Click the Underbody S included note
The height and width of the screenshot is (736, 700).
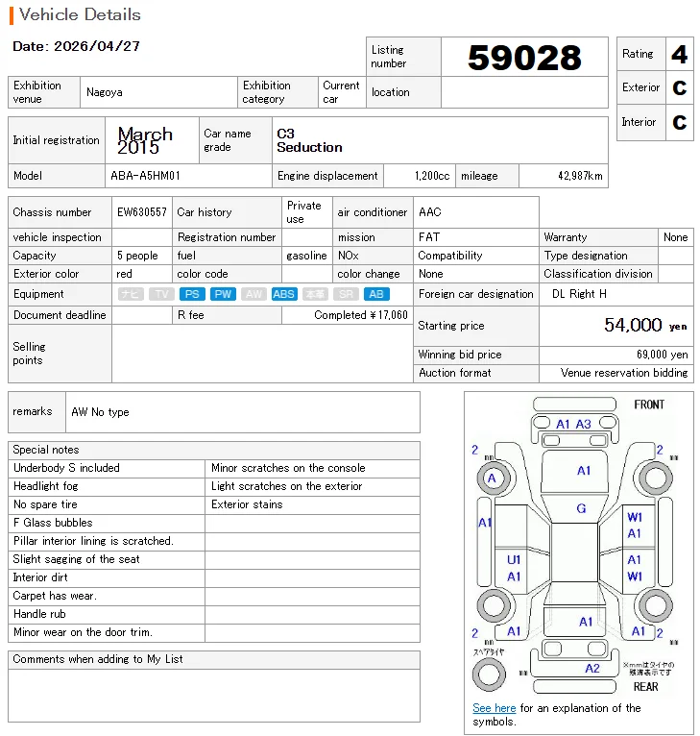66,468
